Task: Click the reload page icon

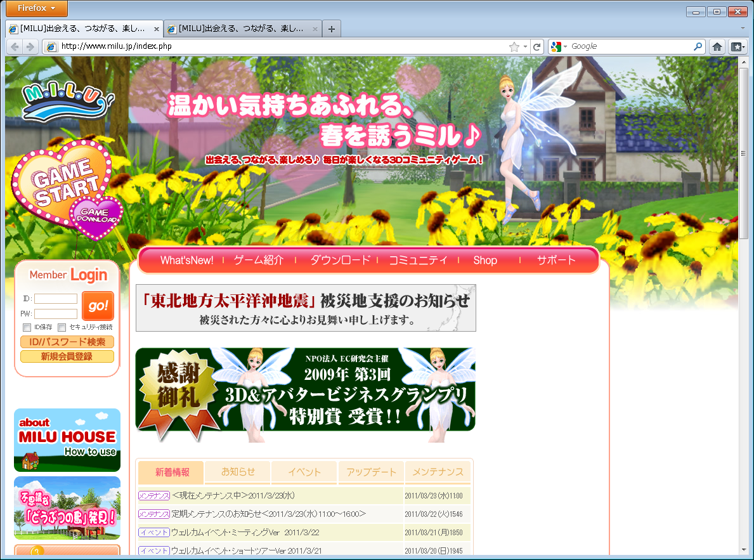Action: [x=537, y=46]
